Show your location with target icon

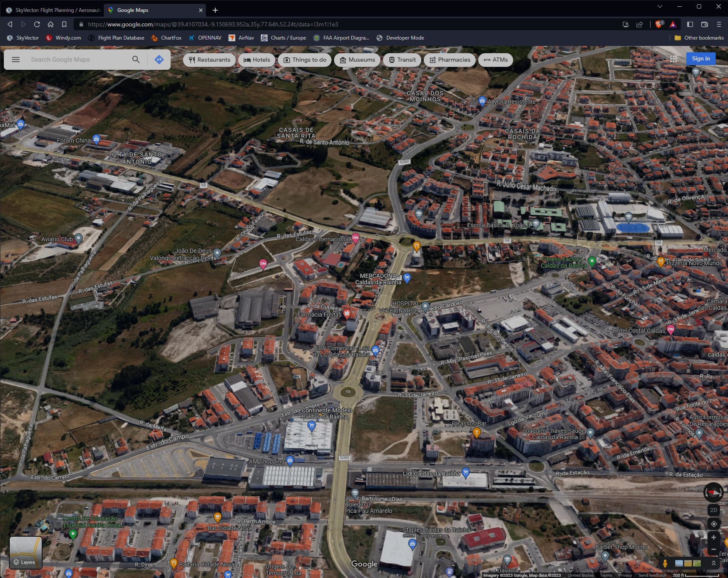tap(714, 524)
